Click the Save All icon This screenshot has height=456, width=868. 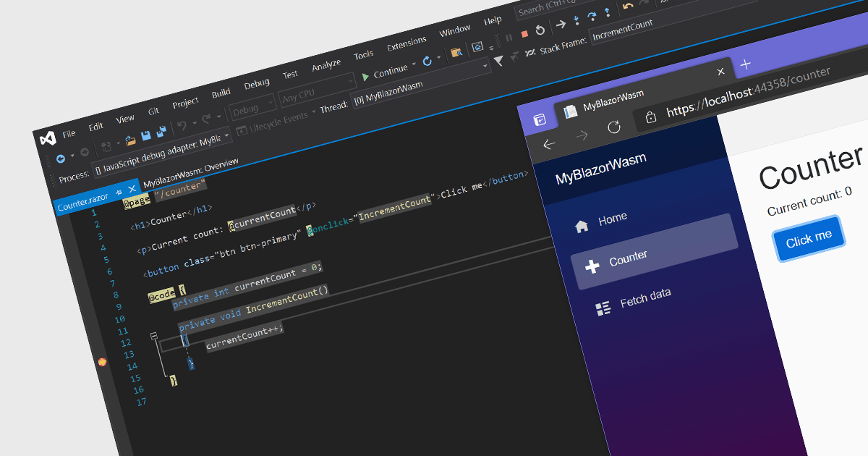tap(161, 132)
